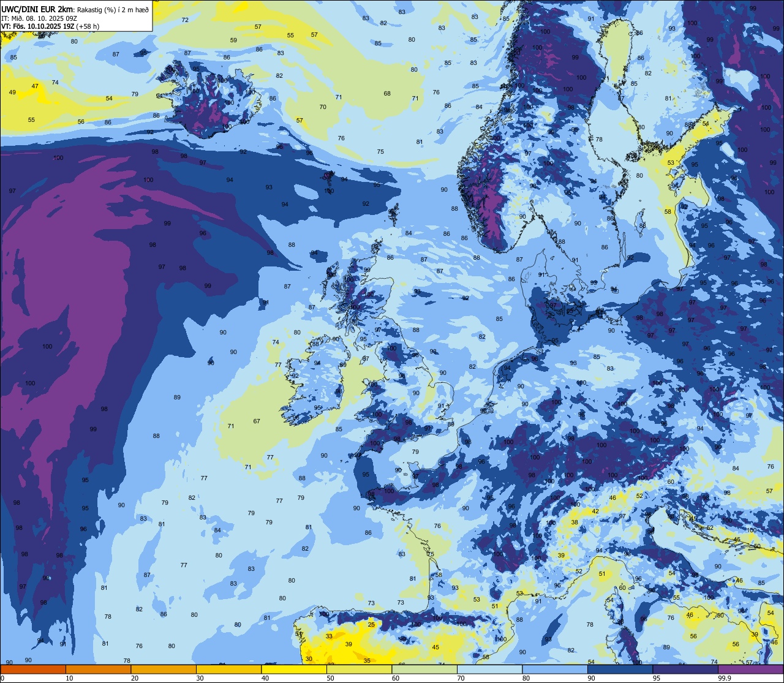Click the humidity value "72" near the title box
The width and height of the screenshot is (784, 683).
(185, 20)
